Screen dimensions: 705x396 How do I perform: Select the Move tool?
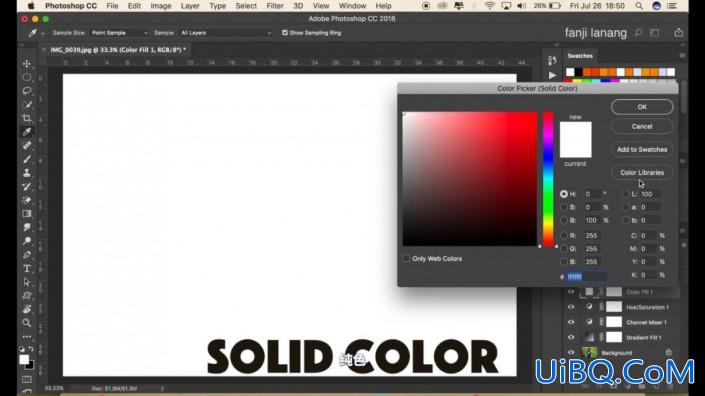27,64
